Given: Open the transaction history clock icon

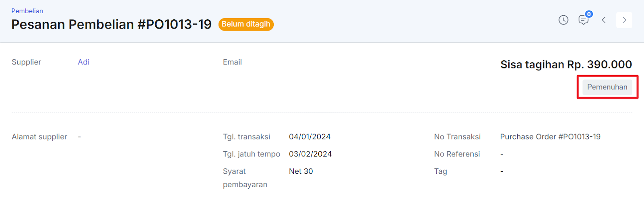Looking at the screenshot, I should (x=563, y=20).
